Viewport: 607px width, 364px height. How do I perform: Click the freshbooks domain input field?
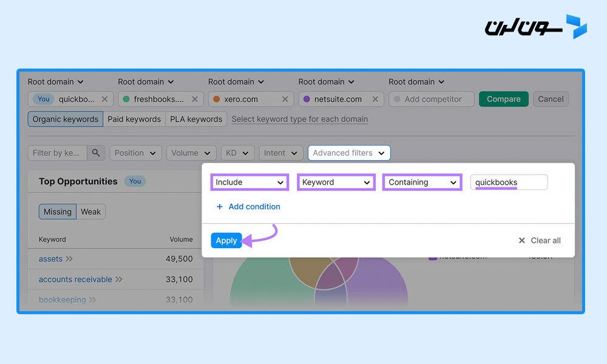161,99
